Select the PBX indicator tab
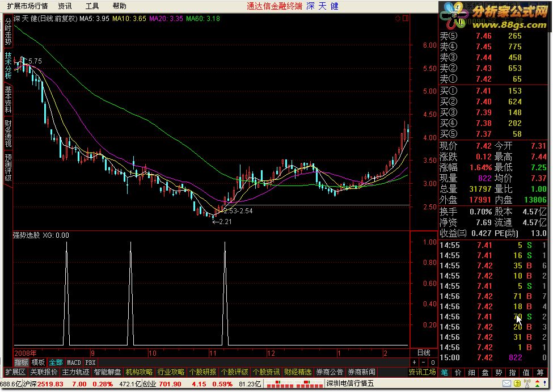 90,363
